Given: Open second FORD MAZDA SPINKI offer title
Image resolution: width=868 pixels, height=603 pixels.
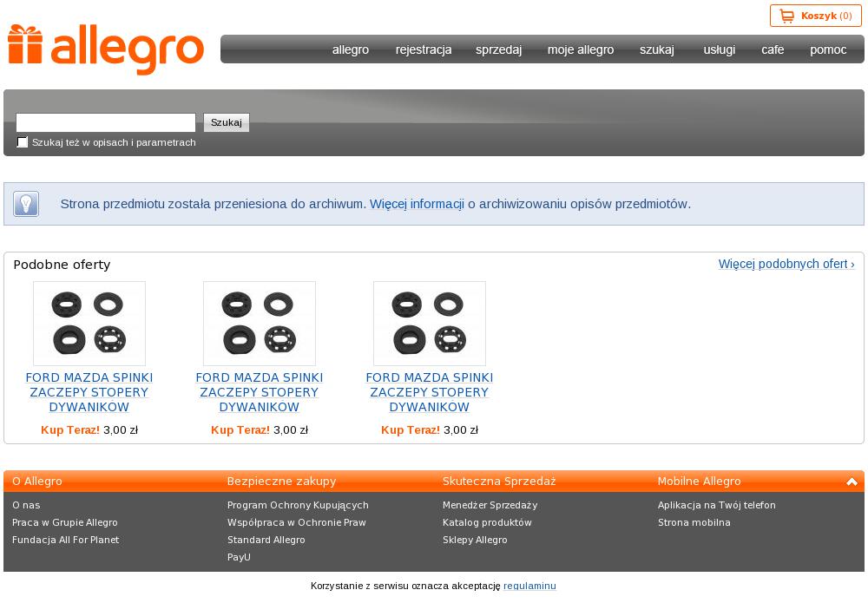Looking at the screenshot, I should click(259, 392).
